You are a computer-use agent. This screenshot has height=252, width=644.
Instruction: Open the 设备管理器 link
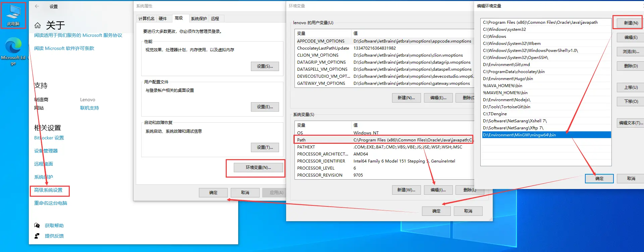pyautogui.click(x=46, y=151)
